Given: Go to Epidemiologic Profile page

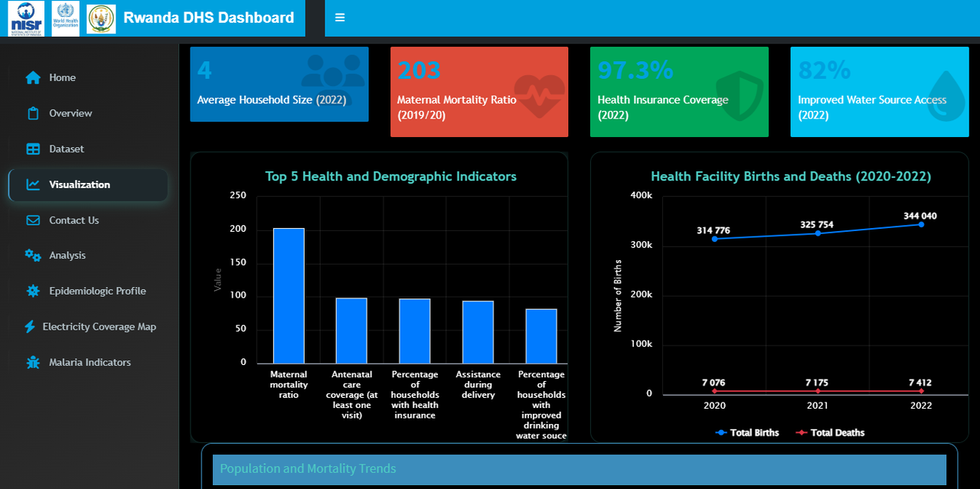Looking at the screenshot, I should (x=88, y=291).
